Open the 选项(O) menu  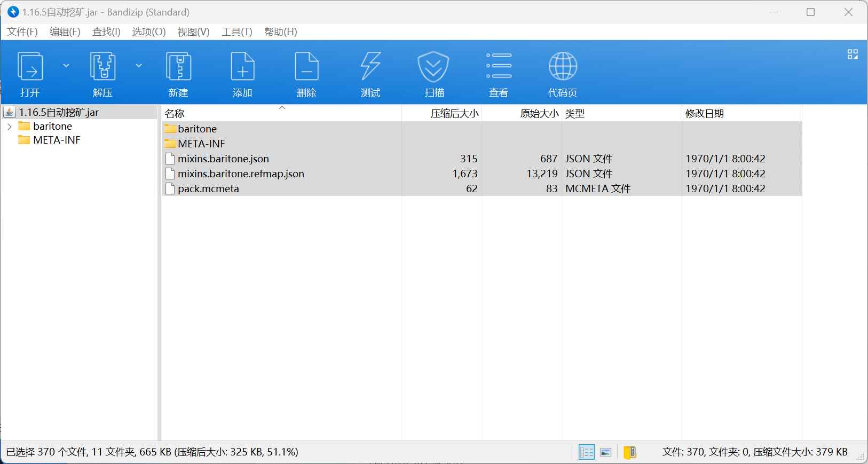click(x=149, y=32)
